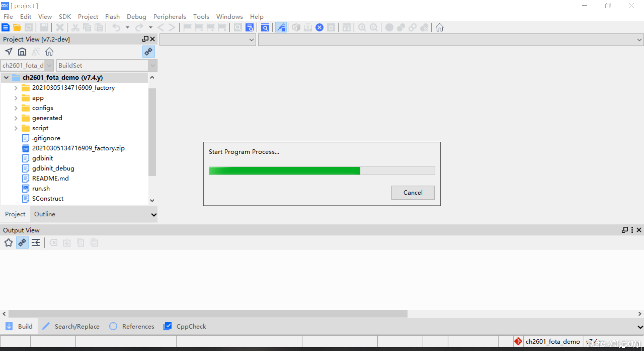Click the new document icon in the main toolbar

point(6,28)
